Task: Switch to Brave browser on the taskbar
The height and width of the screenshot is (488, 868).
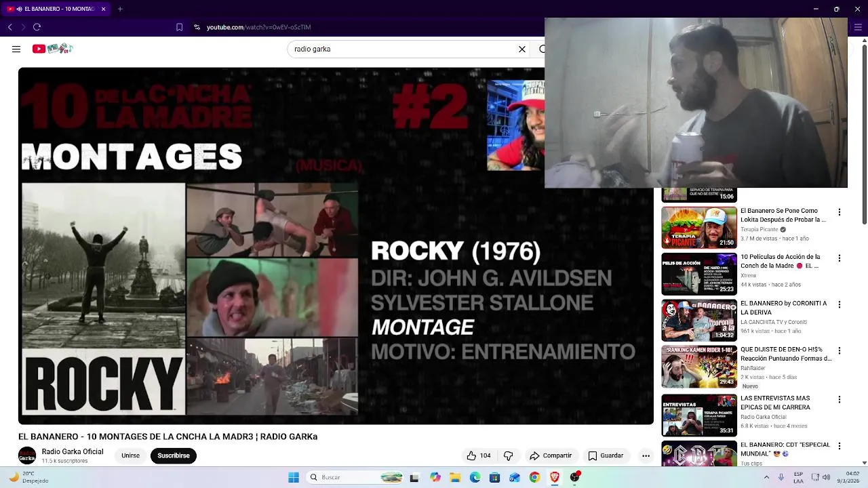Action: (x=555, y=477)
